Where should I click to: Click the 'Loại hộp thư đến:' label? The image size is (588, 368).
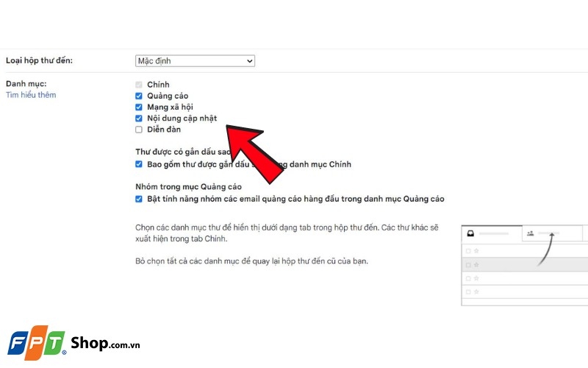pos(39,60)
